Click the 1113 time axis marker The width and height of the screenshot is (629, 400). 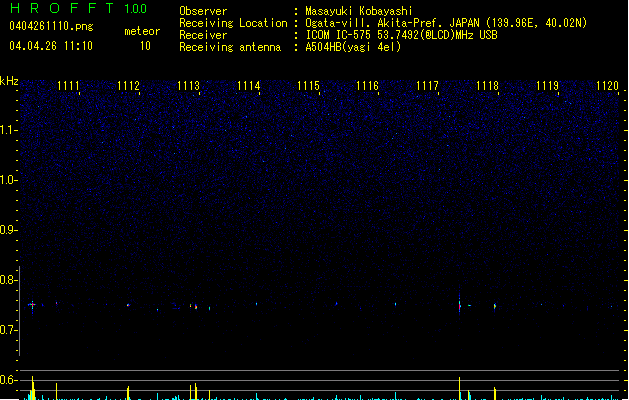(x=188, y=86)
